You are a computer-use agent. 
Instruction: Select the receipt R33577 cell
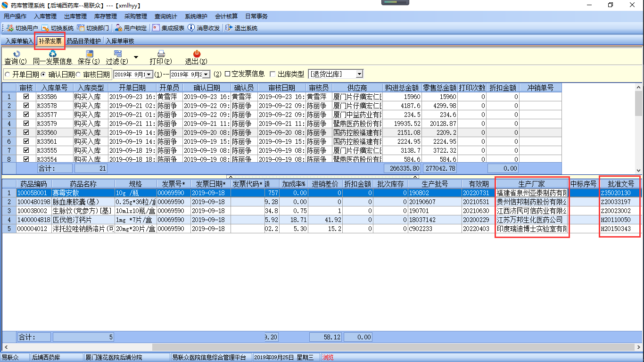coord(54,115)
